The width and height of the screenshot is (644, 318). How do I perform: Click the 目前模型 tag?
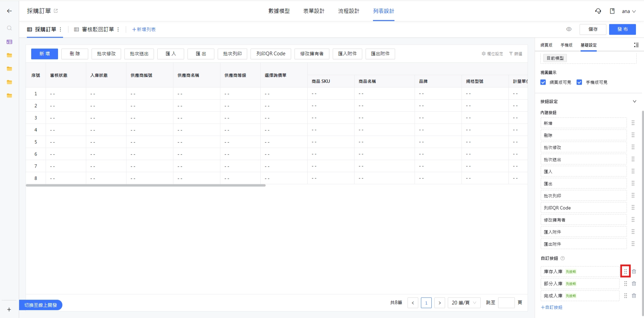[555, 58]
